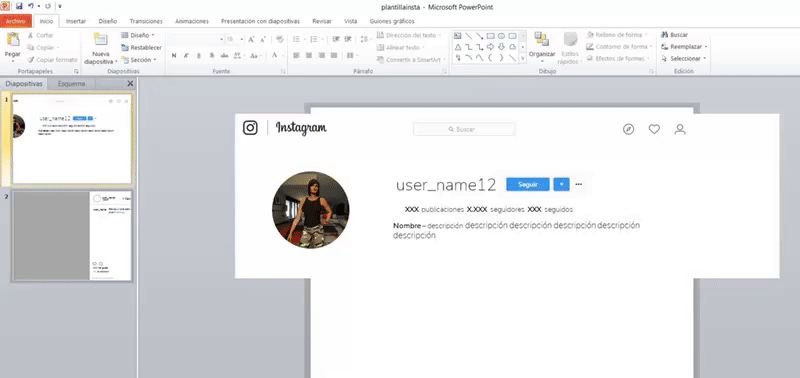Add a Nueva diapositiva
The image size is (800, 378).
101,49
